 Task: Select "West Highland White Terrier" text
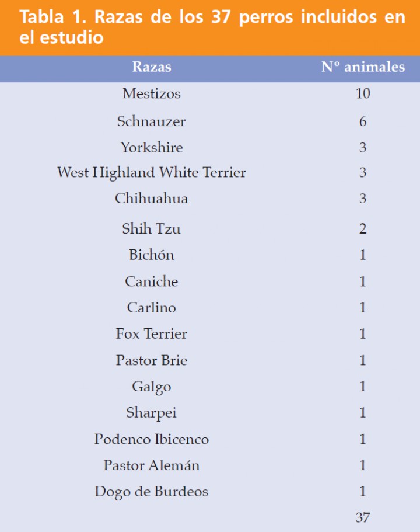pyautogui.click(x=152, y=173)
